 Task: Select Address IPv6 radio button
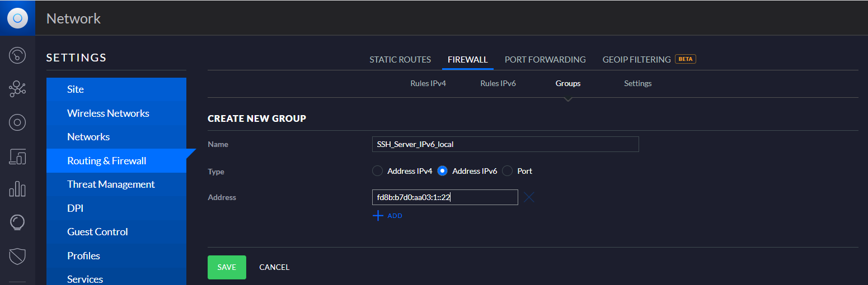click(x=443, y=171)
